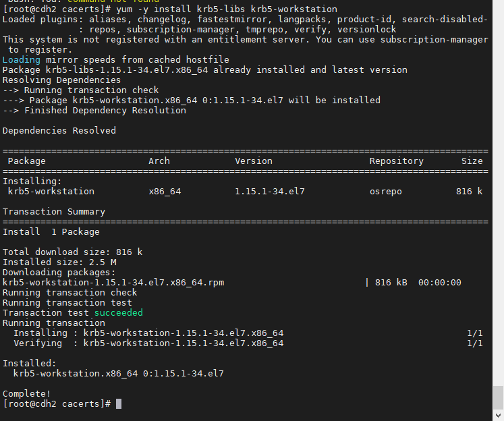This screenshot has height=421, width=504.
Task: Click the green 'succeeded' word
Action: pyautogui.click(x=119, y=312)
